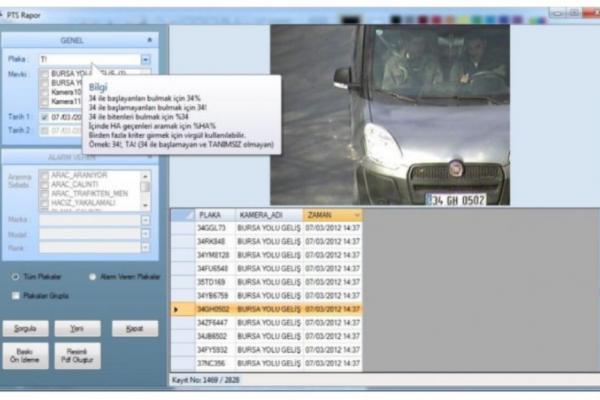The height and width of the screenshot is (400, 600).
Task: Click Resimli Pdf Oluştur button
Action: click(80, 356)
